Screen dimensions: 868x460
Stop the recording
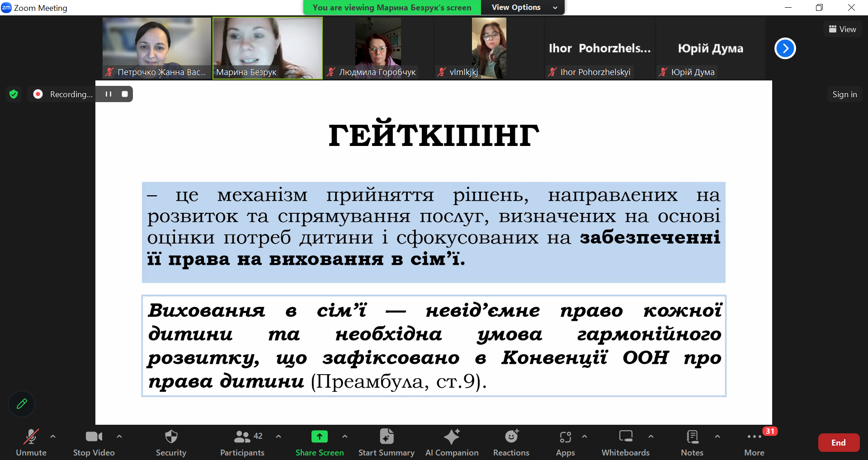click(125, 94)
